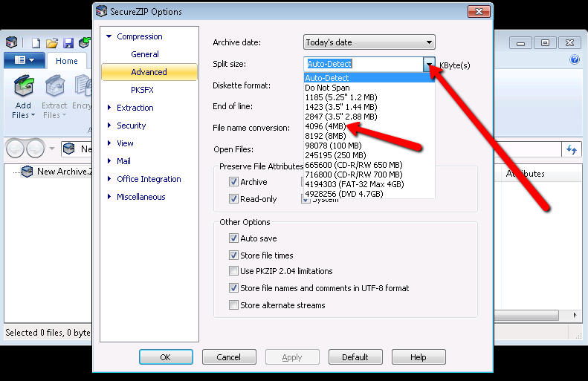
Task: Choose Do Not Span in split size list
Action: pos(327,88)
